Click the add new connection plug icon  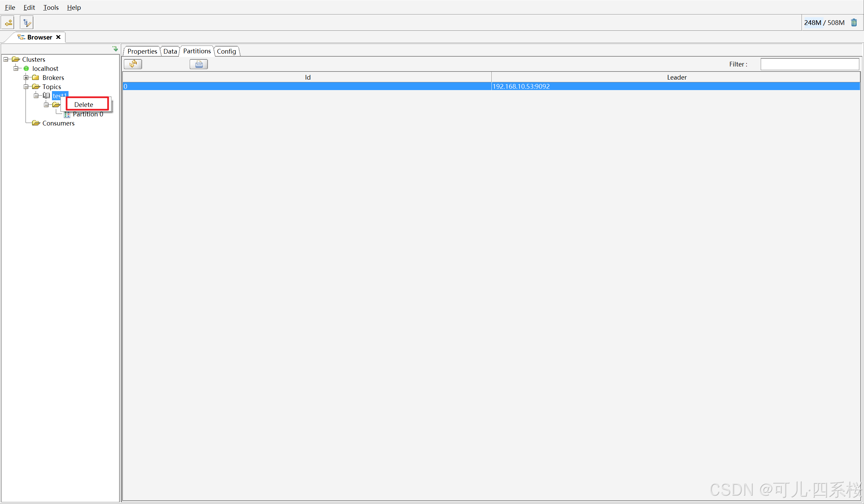(x=8, y=23)
